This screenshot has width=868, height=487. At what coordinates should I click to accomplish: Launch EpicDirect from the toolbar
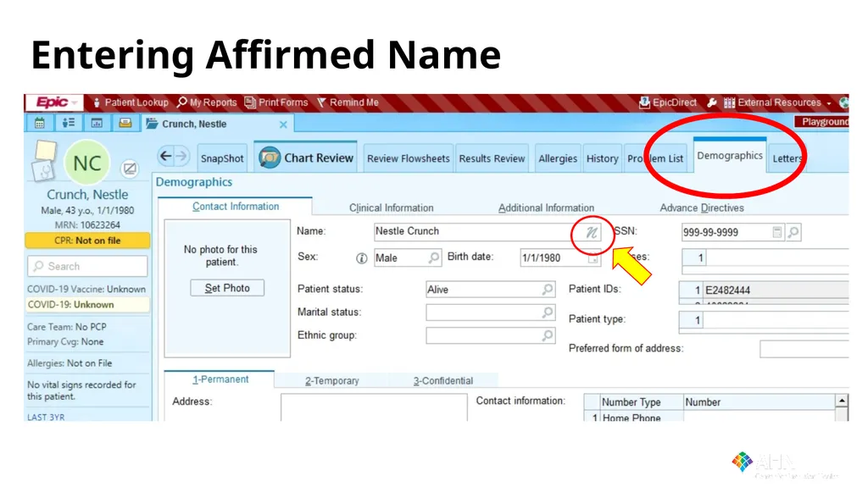point(668,102)
